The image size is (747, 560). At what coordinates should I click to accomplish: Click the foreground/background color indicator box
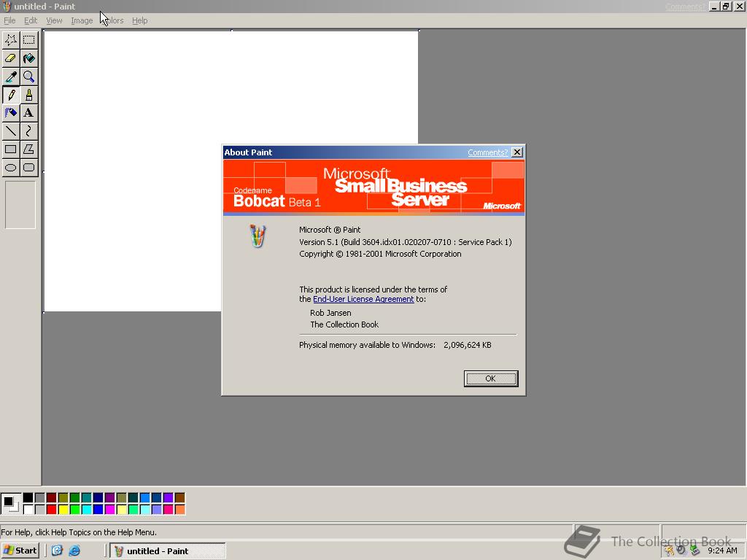click(x=10, y=504)
